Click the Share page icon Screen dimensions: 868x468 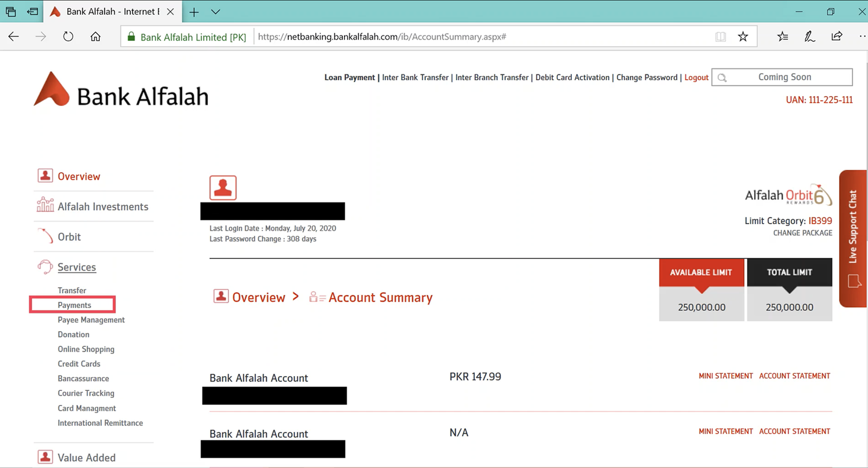tap(837, 36)
